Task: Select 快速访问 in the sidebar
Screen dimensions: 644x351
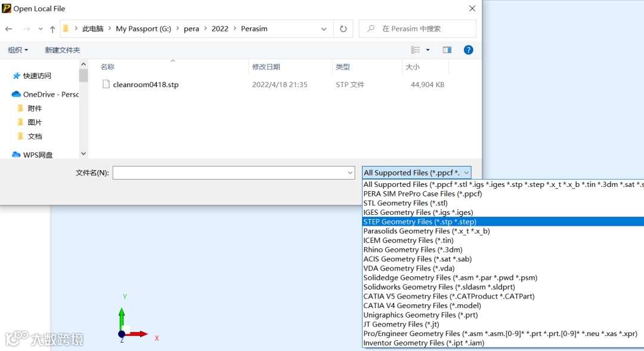Action: 37,76
